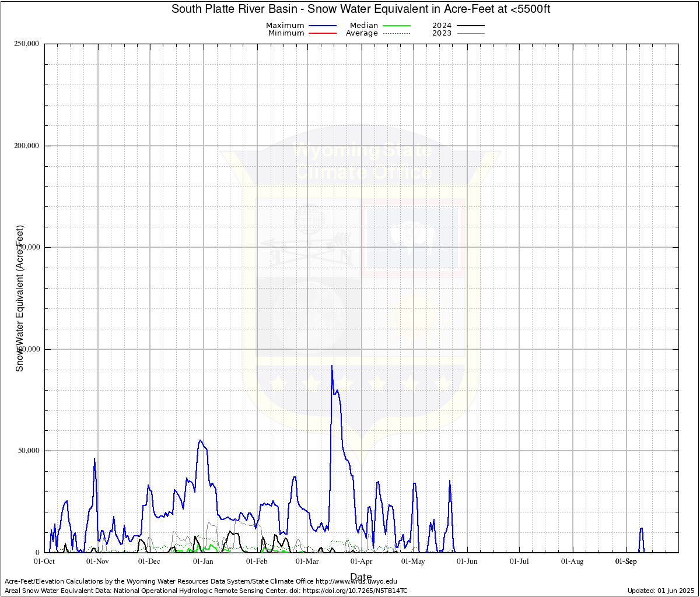
Task: Click the gray 2023 legend line sample
Action: click(471, 33)
